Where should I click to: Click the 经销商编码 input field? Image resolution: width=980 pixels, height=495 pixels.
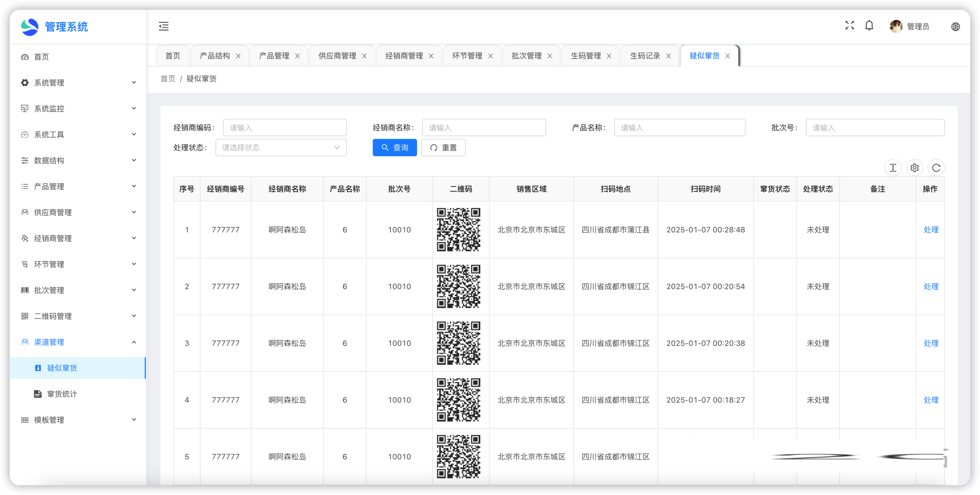285,128
